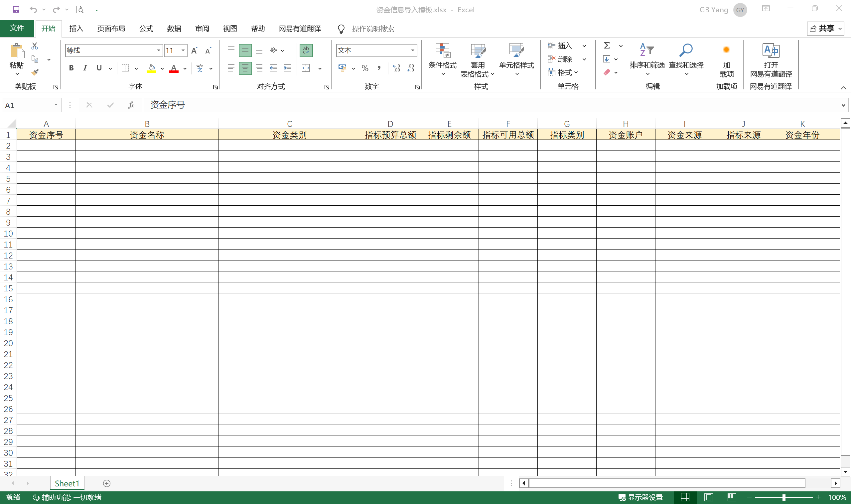Toggle Bold formatting
The width and height of the screenshot is (851, 504).
(71, 68)
